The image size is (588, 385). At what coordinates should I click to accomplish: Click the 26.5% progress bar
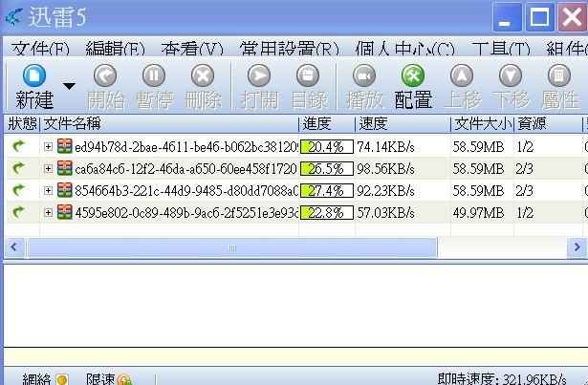(x=327, y=169)
